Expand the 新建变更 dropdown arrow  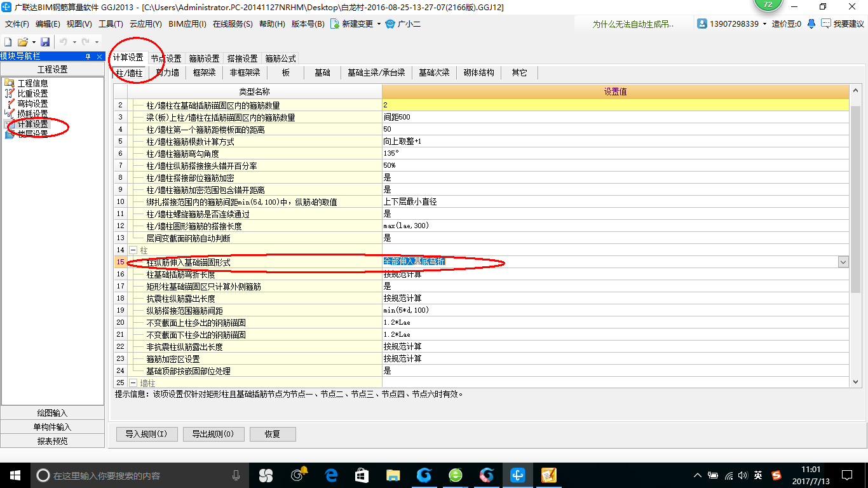coord(379,24)
